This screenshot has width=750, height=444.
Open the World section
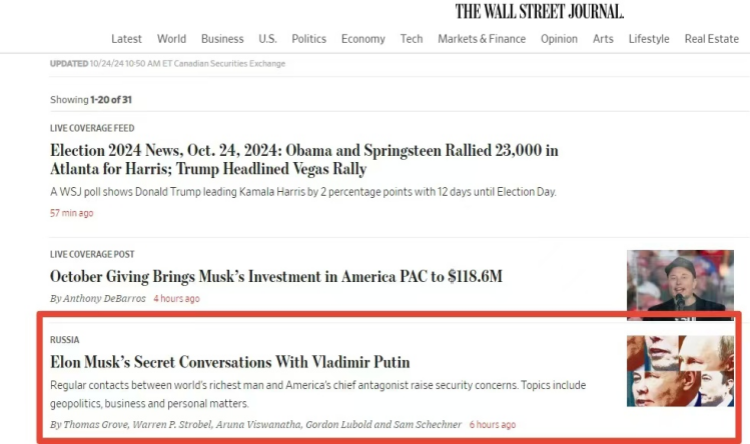pos(171,39)
